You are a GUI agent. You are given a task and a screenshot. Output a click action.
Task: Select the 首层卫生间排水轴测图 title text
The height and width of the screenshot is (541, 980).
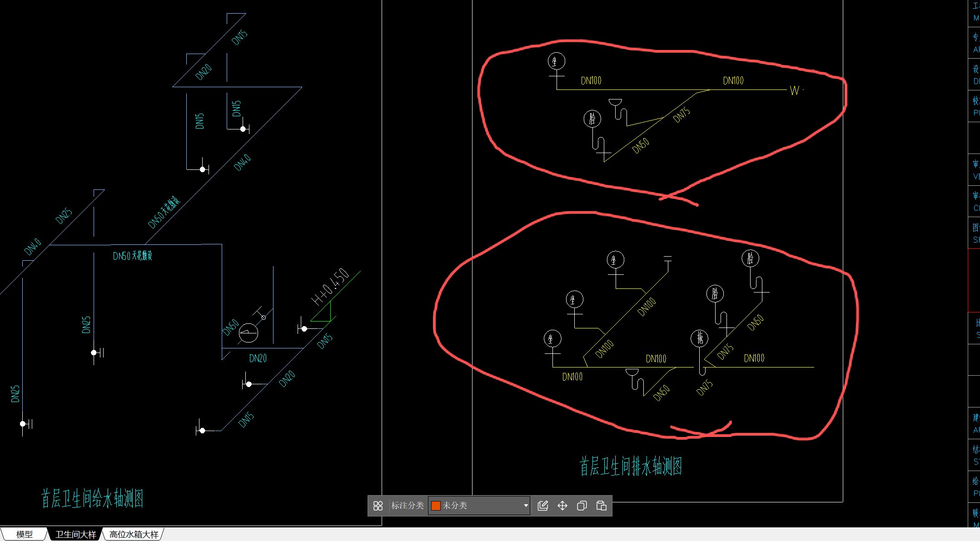631,467
